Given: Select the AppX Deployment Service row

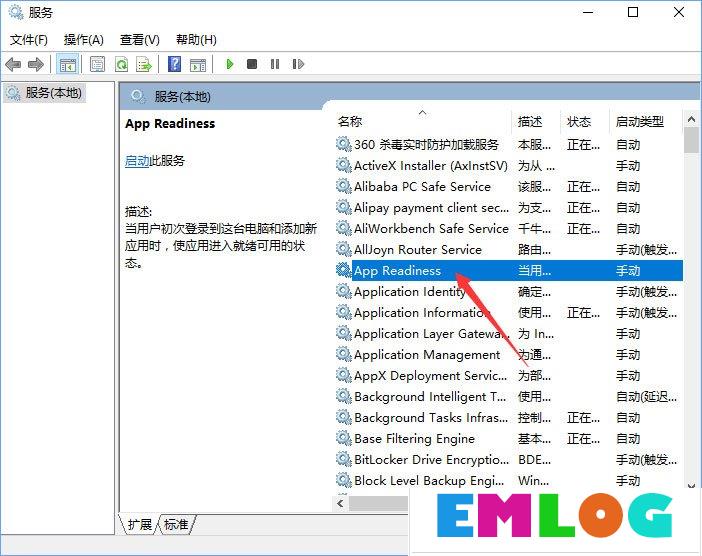Looking at the screenshot, I should 509,376.
